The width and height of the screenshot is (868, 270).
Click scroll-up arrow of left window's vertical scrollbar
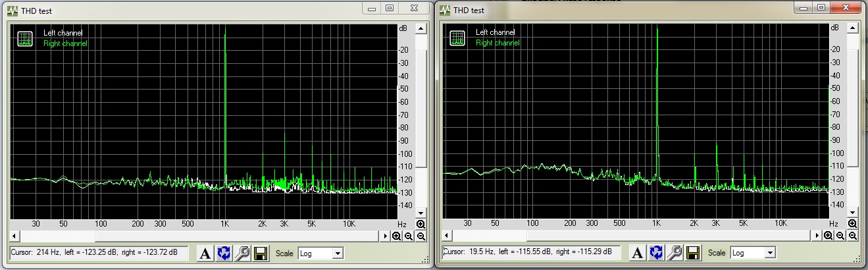pos(421,28)
